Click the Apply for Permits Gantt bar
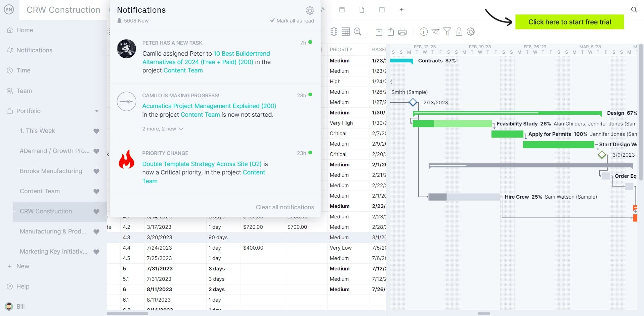The height and width of the screenshot is (316, 644). click(x=507, y=134)
